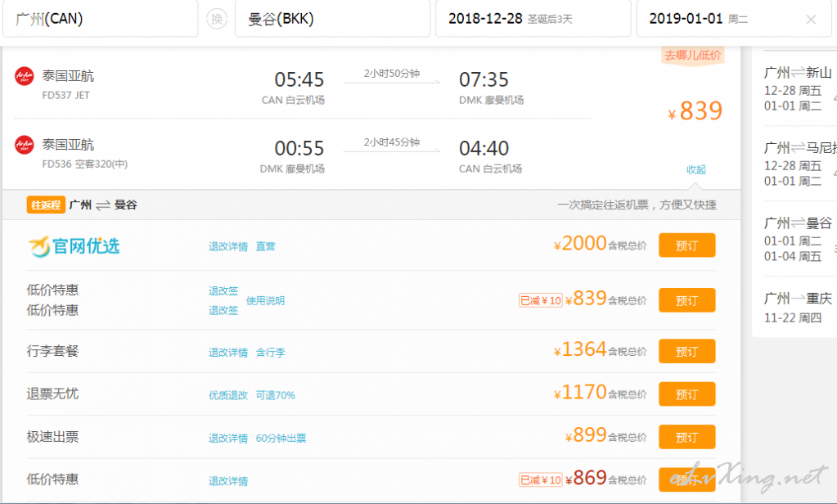Select the 广州→重庆 11-22 route
The width and height of the screenshot is (837, 504).
[x=799, y=308]
